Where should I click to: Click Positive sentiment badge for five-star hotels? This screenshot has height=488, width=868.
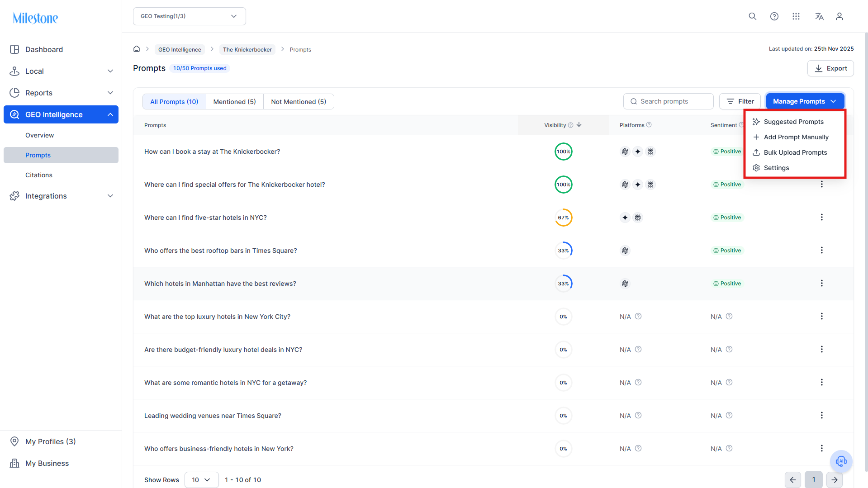click(x=727, y=218)
